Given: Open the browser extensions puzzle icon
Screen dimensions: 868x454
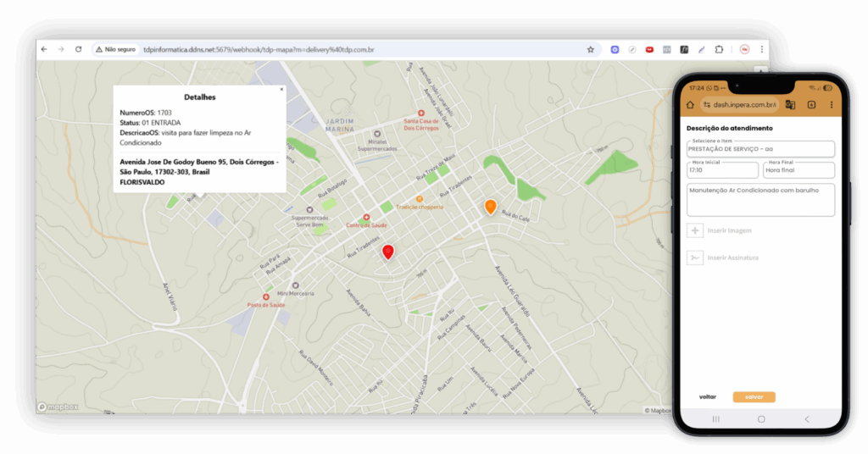Looking at the screenshot, I should click(x=719, y=50).
